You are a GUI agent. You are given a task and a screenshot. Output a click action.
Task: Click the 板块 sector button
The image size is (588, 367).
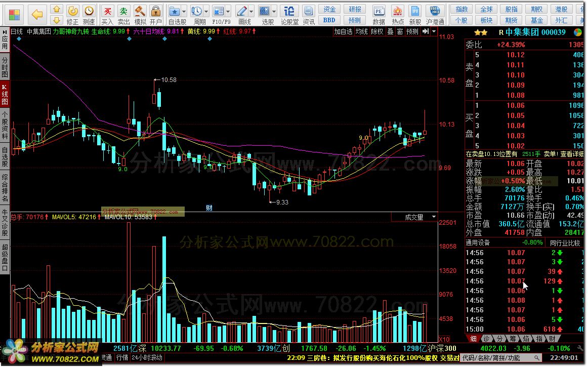pos(486,20)
